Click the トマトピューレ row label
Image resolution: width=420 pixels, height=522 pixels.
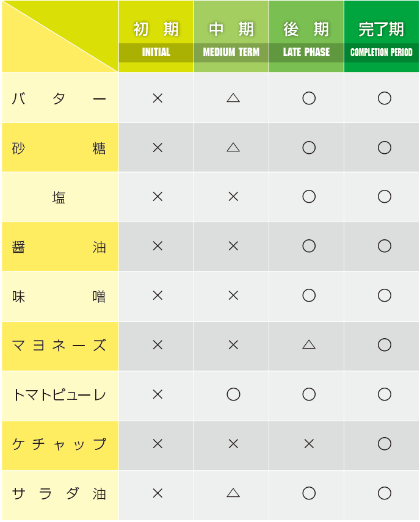point(60,395)
